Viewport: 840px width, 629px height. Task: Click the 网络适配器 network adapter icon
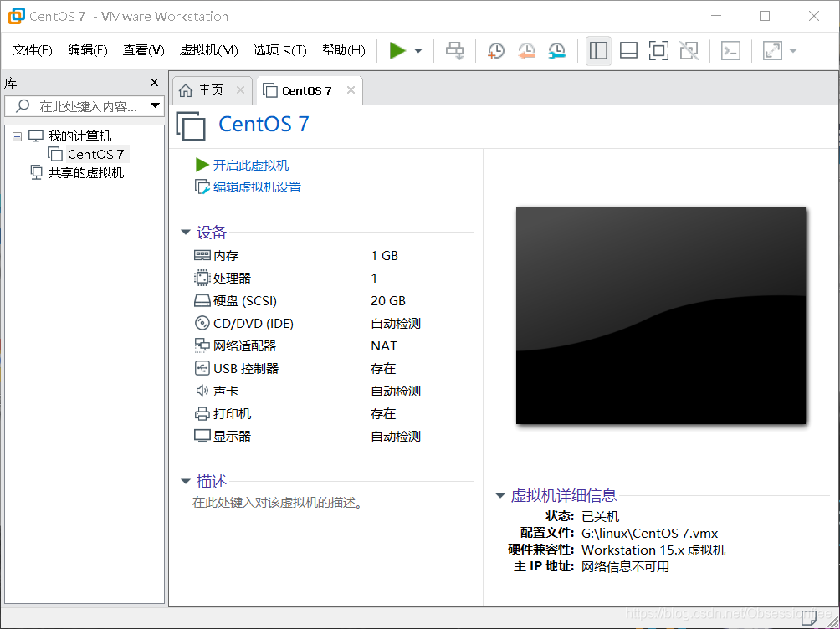point(202,345)
